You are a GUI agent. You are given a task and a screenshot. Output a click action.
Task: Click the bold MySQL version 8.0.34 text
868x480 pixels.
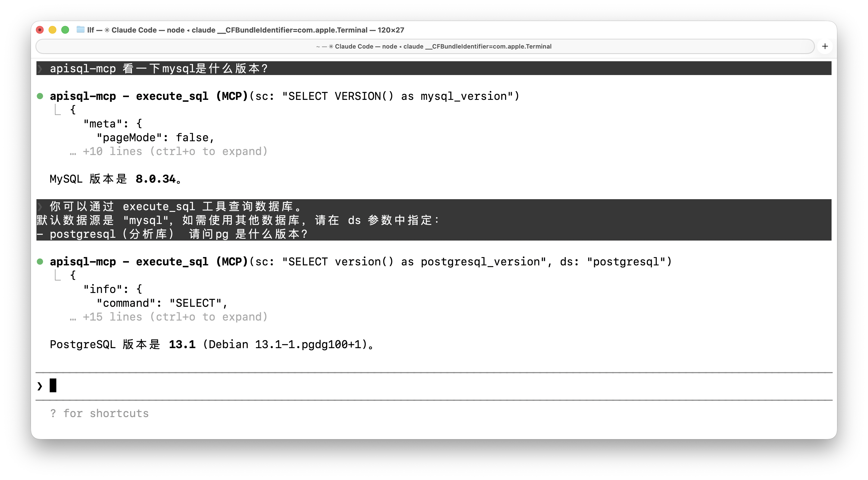(156, 179)
